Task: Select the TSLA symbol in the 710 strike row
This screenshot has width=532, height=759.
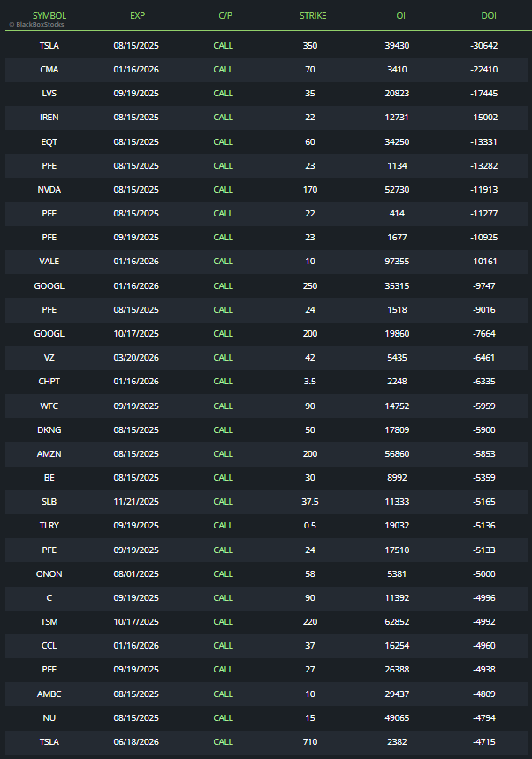Action: coord(49,741)
